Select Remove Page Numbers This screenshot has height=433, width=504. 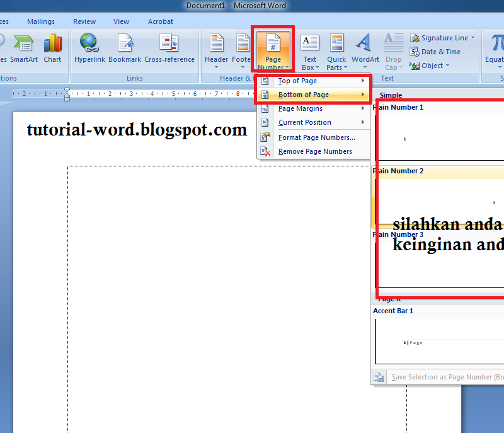point(313,151)
